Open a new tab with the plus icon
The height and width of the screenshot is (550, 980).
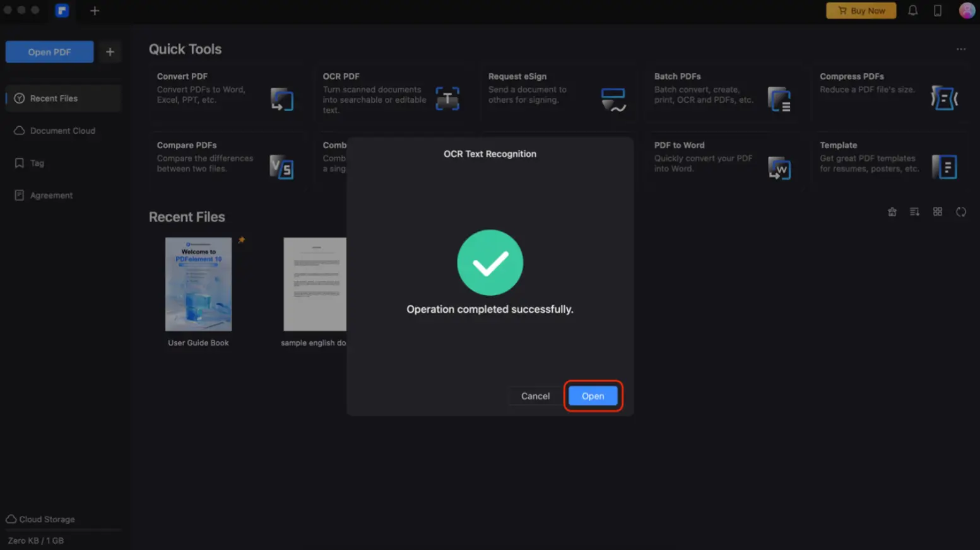(94, 11)
